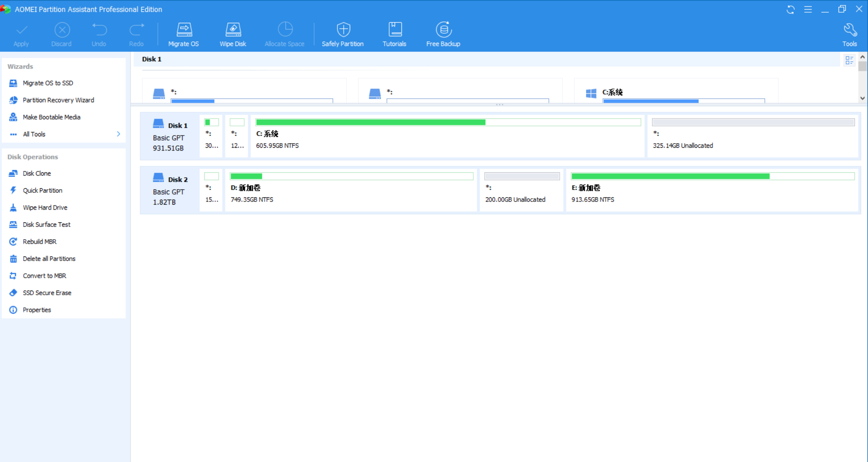Open the Migrate OS tool
This screenshot has width=868, height=462.
pos(184,35)
